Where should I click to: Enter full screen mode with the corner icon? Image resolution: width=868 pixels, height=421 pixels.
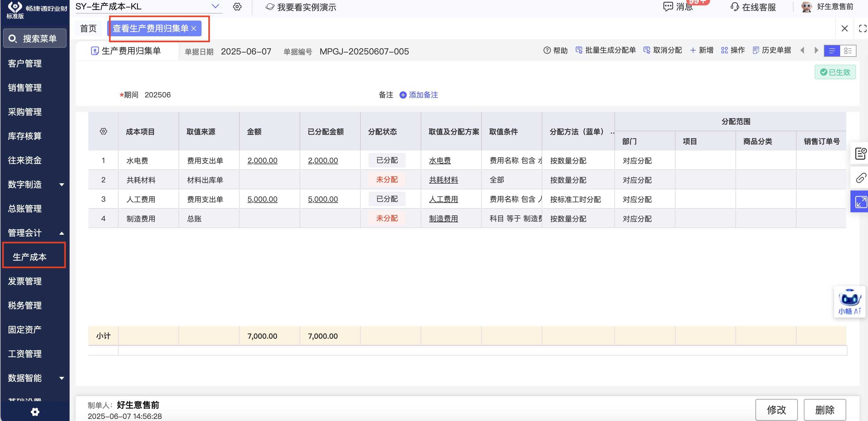coord(862,29)
